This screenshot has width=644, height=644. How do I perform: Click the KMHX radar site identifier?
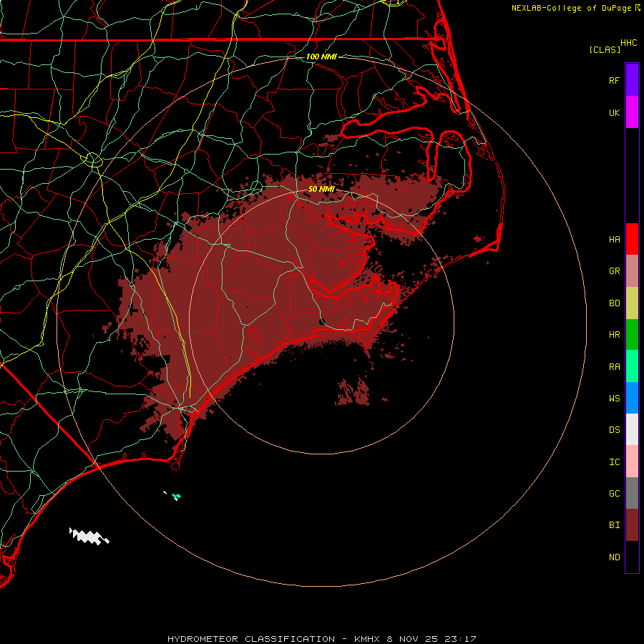coord(368,639)
